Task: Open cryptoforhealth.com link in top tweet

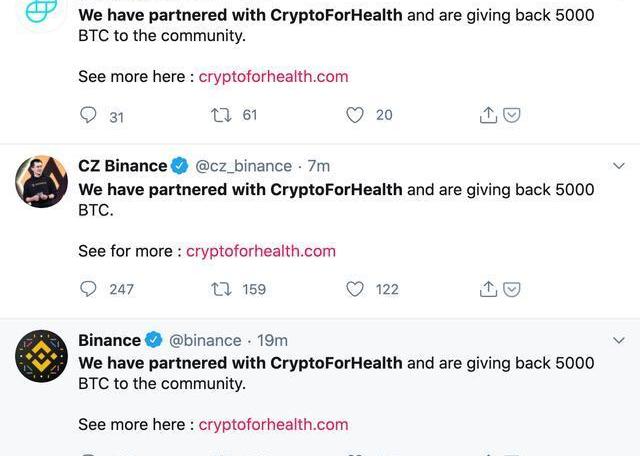Action: click(273, 76)
